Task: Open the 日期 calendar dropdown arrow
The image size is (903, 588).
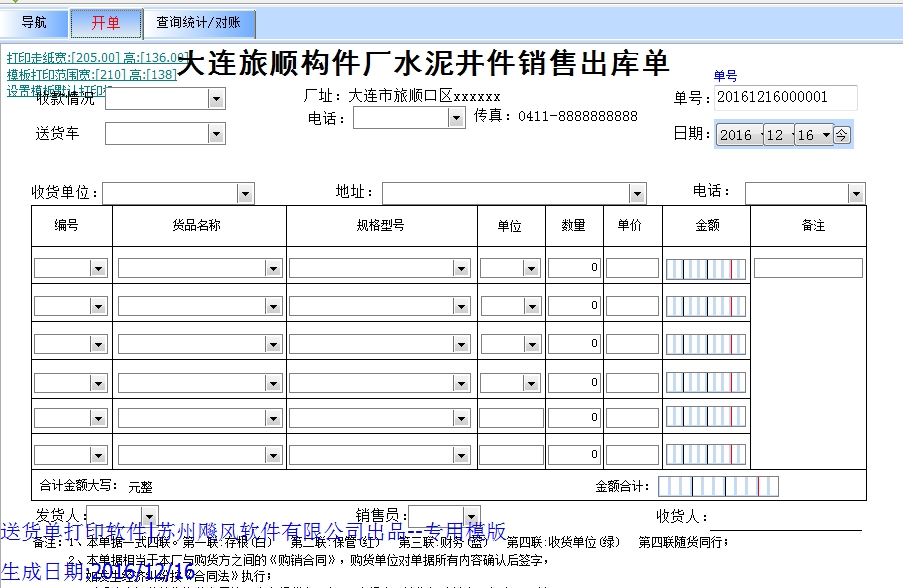Action: tap(826, 135)
